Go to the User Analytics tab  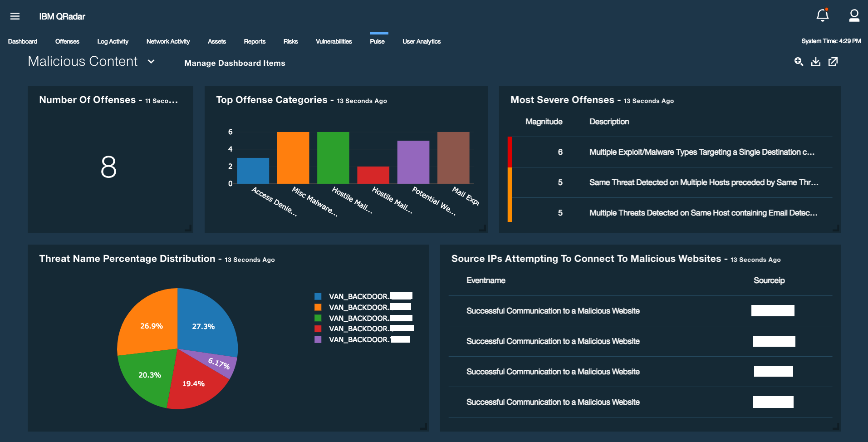(421, 41)
